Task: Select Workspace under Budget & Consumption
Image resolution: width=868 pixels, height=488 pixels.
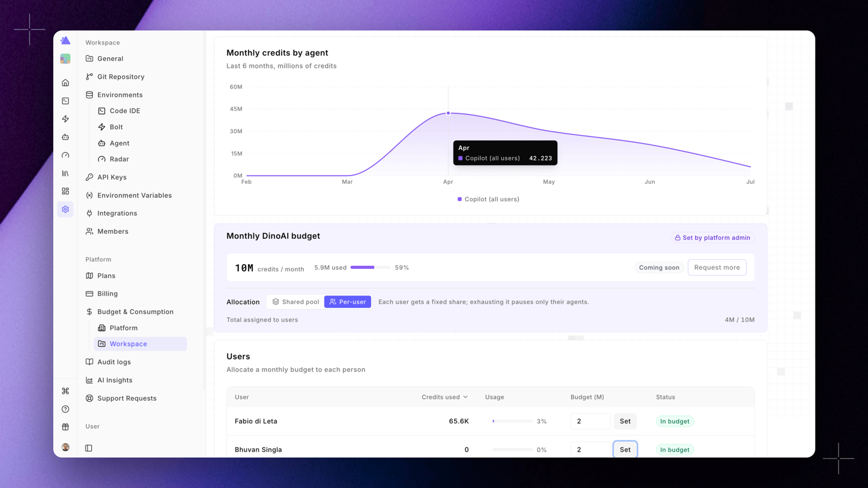Action: [x=141, y=344]
